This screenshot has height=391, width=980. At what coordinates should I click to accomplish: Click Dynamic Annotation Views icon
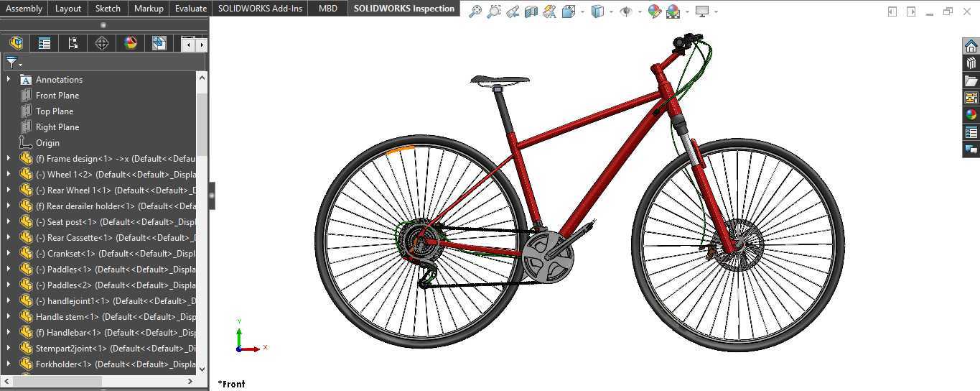pos(549,11)
